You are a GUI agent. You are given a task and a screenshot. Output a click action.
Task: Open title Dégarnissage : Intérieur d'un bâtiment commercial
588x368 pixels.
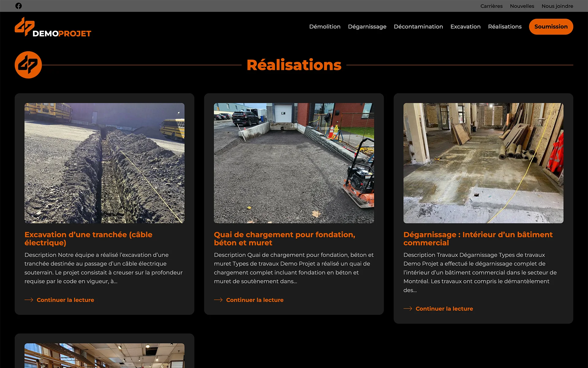click(x=478, y=239)
